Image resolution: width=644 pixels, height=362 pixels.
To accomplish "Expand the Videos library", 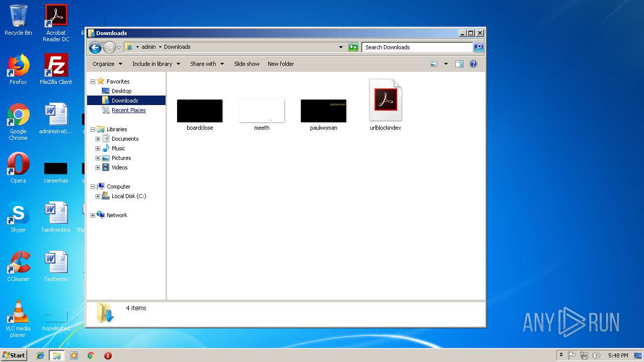I will tap(98, 167).
